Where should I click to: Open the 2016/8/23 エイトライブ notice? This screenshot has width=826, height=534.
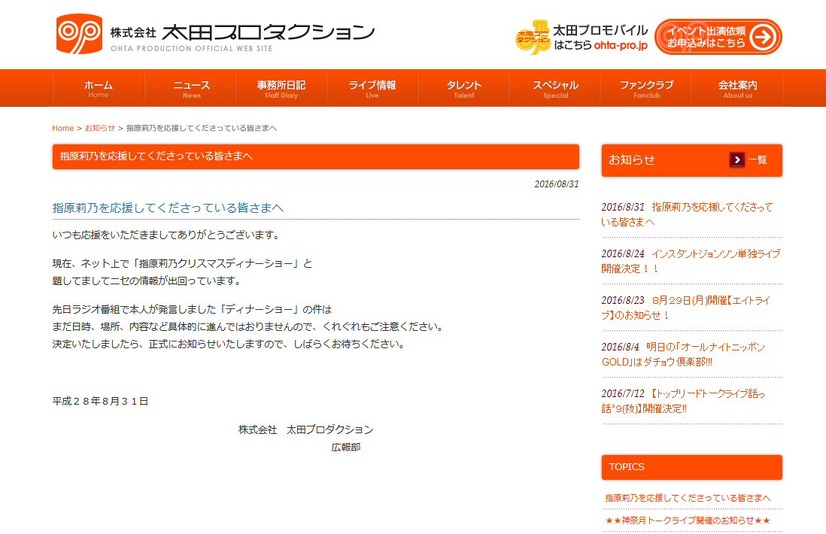click(x=686, y=308)
